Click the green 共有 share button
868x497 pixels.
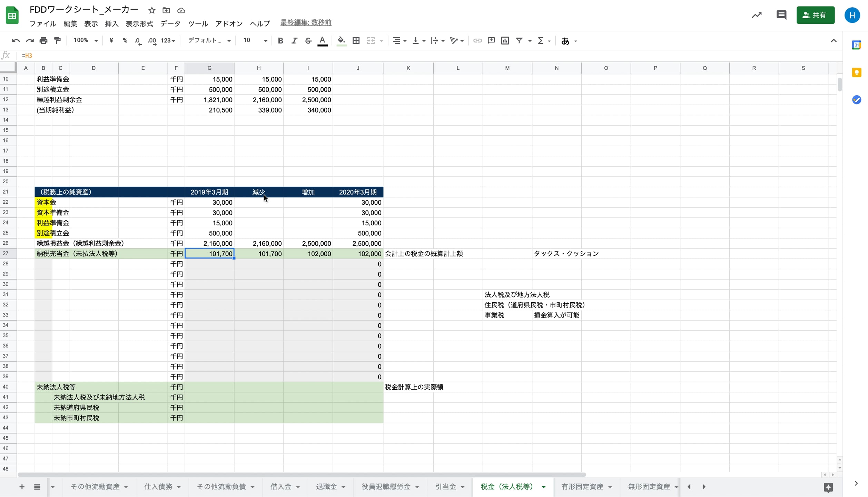click(815, 15)
